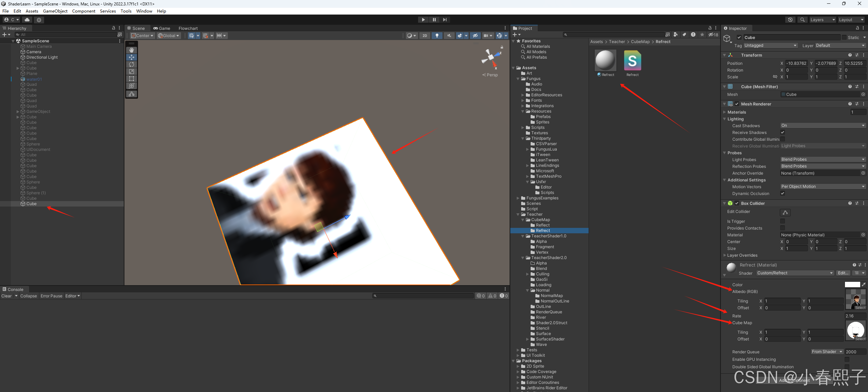Screen dimensions: 868x392
Task: Switch to the Game tab
Action: 162,28
